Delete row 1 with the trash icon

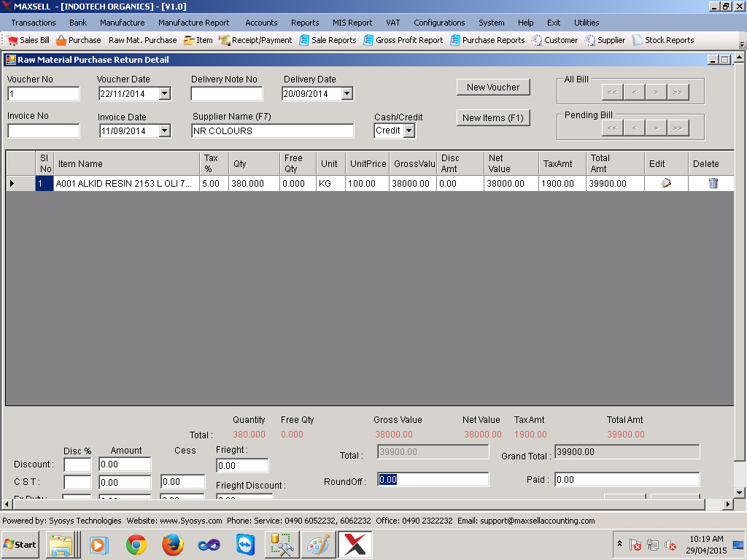point(713,183)
